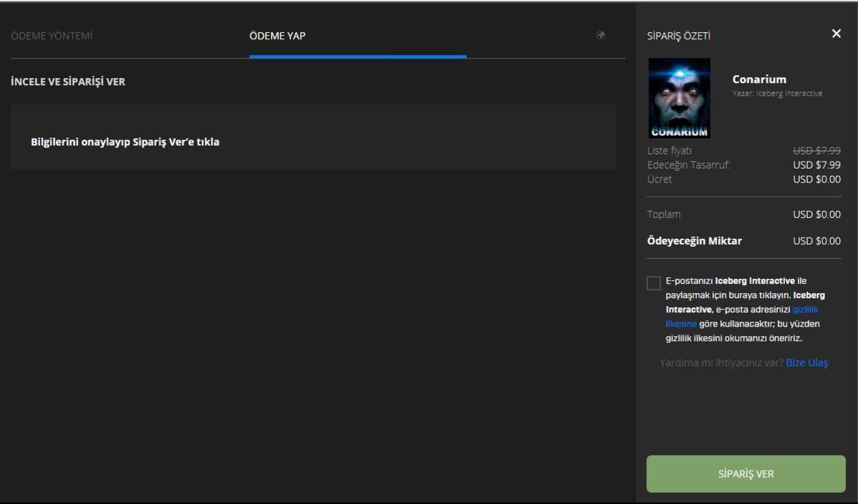Click the blue progress bar under ÖDEME YAP

(356, 54)
